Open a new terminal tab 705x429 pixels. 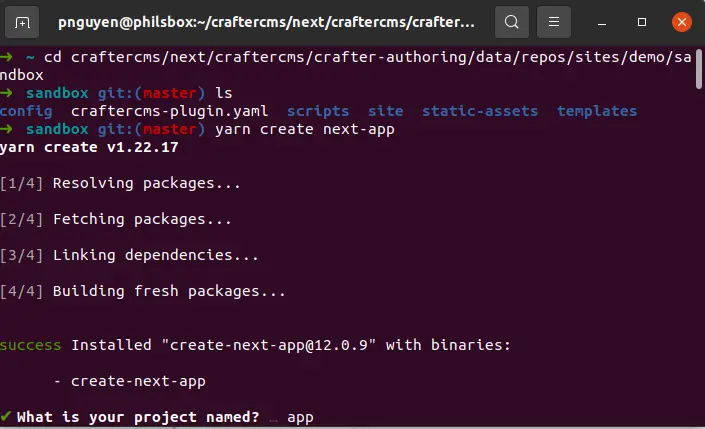coord(23,21)
